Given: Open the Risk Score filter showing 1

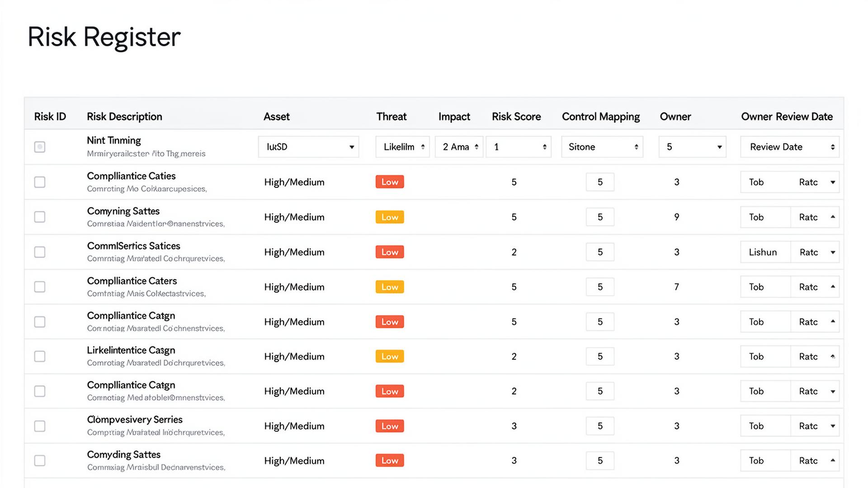Looking at the screenshot, I should coord(519,147).
